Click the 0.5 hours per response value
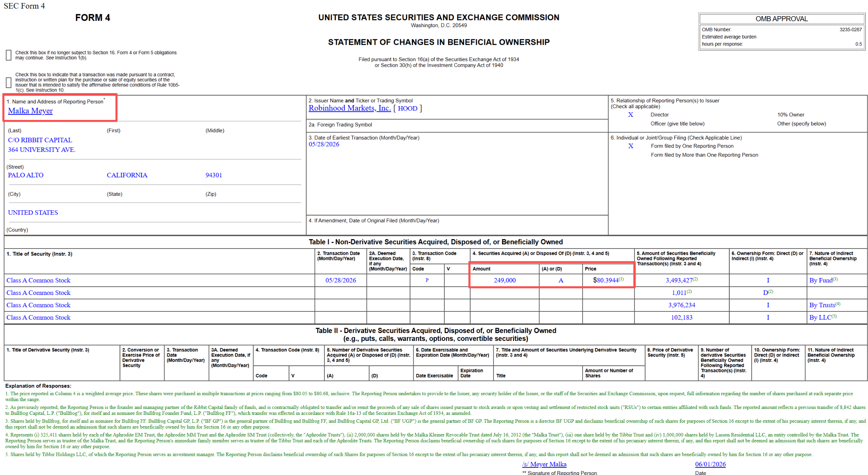The image size is (868, 475). 859,44
